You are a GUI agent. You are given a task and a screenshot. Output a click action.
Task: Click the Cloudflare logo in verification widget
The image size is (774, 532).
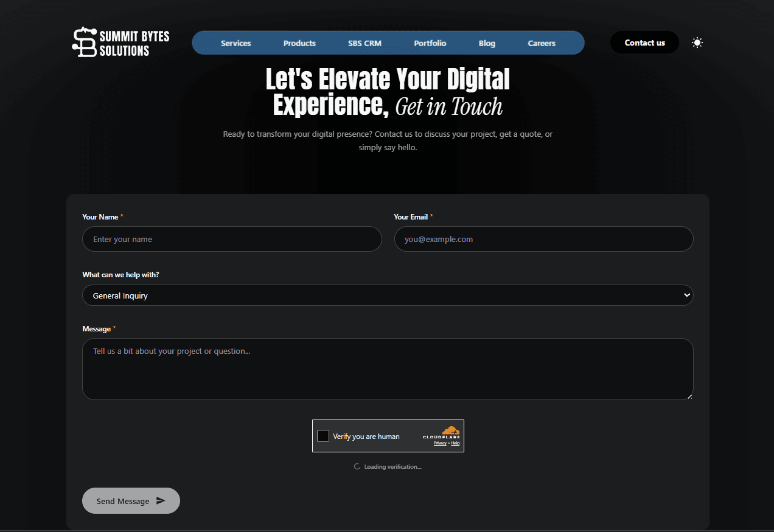[x=442, y=432]
